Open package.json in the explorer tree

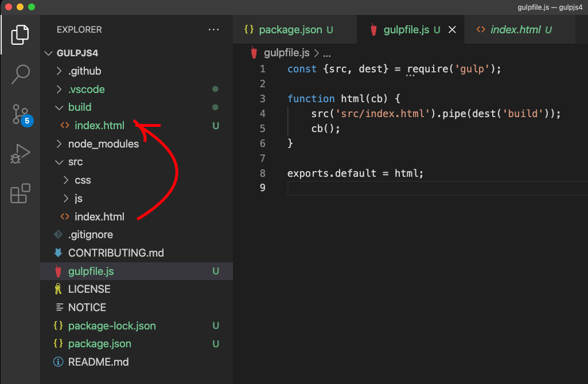click(x=137, y=344)
